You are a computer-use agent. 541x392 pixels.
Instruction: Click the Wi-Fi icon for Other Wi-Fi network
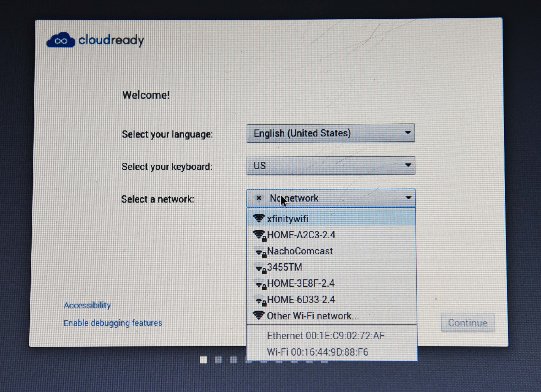[259, 315]
